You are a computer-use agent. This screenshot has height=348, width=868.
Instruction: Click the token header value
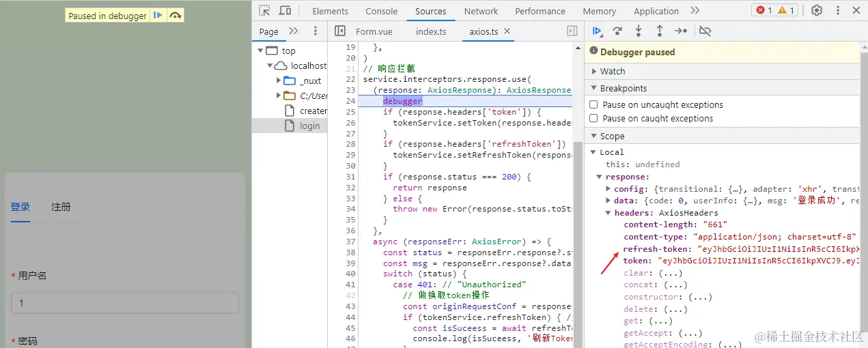point(759,261)
